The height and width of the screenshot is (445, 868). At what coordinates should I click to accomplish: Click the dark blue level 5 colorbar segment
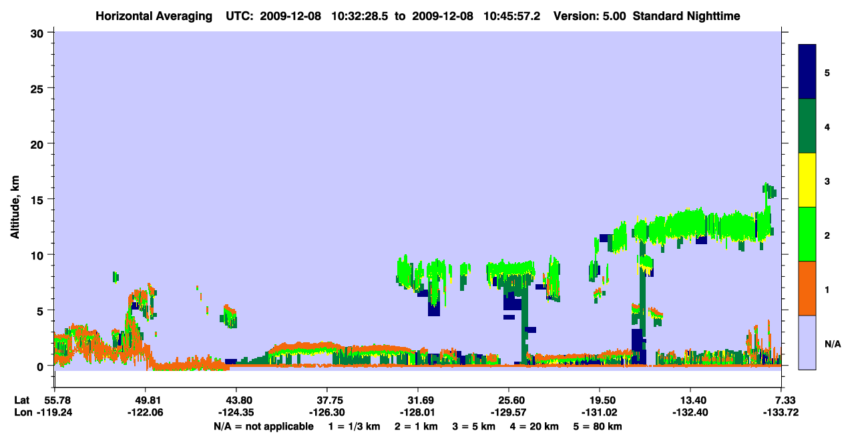point(807,72)
